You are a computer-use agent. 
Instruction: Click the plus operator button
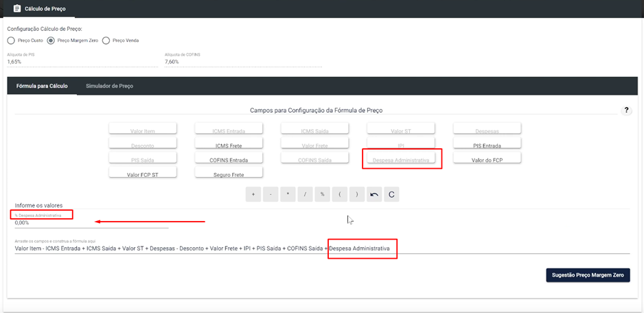pyautogui.click(x=253, y=194)
